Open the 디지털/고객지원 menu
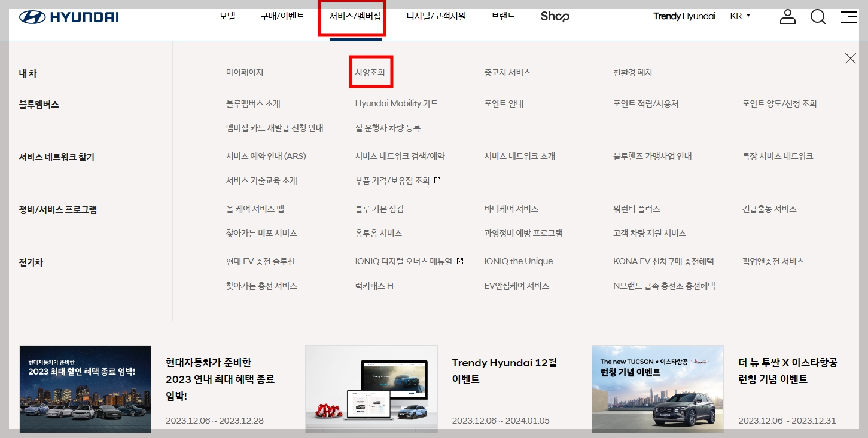This screenshot has width=868, height=438. 436,16
